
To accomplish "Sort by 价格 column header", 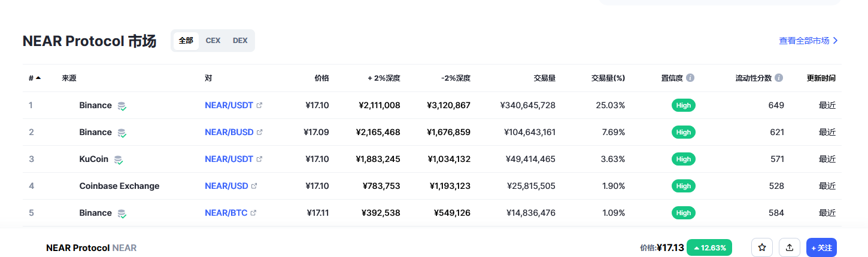I will [x=321, y=78].
